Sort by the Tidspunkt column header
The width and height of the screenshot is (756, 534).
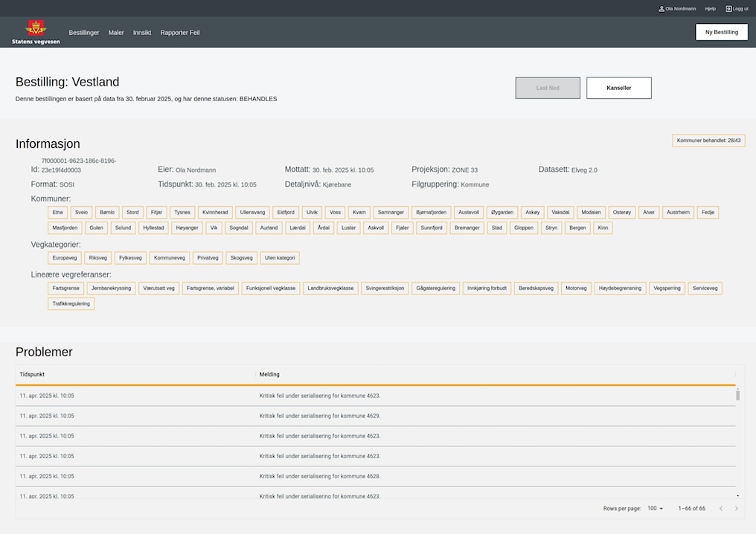tap(32, 375)
